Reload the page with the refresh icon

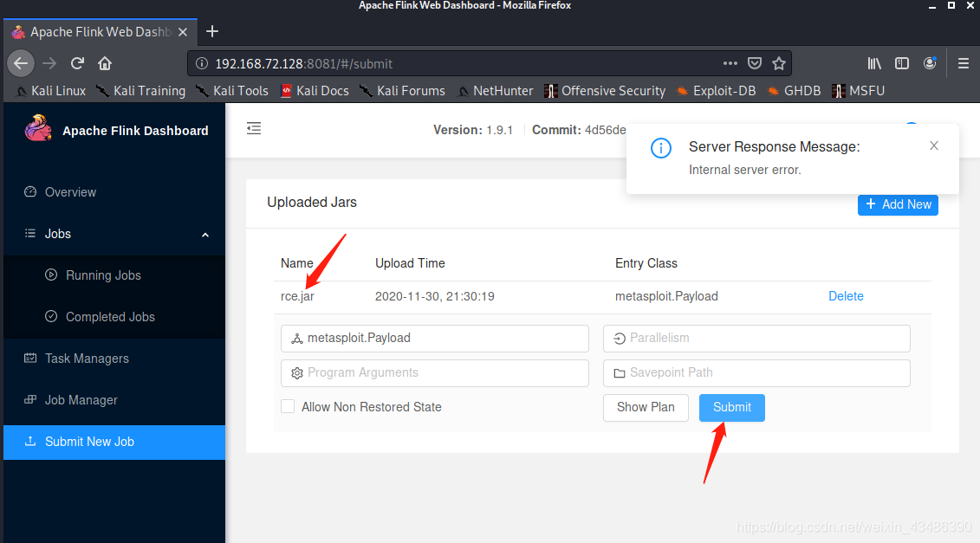pos(77,63)
